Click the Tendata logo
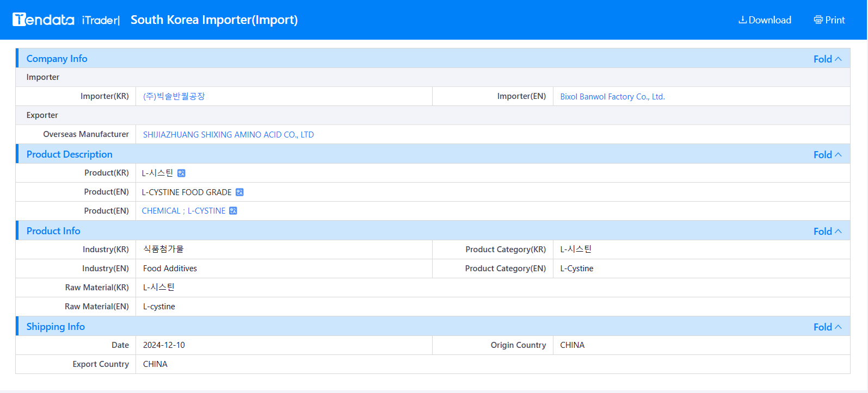The height and width of the screenshot is (393, 868). 44,20
